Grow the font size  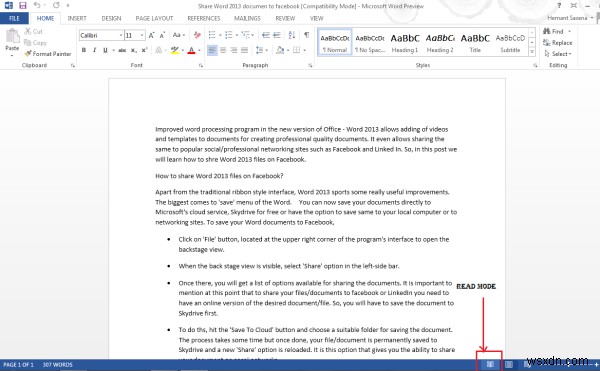click(x=152, y=36)
